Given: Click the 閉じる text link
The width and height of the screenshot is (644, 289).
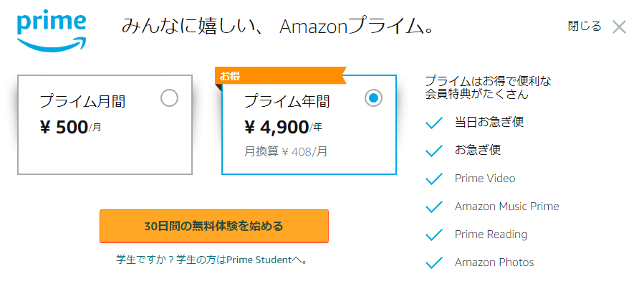Looking at the screenshot, I should pyautogui.click(x=585, y=27).
